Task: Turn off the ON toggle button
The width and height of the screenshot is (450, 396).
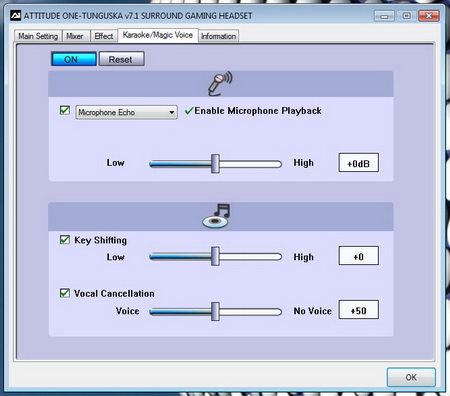Action: [x=74, y=59]
